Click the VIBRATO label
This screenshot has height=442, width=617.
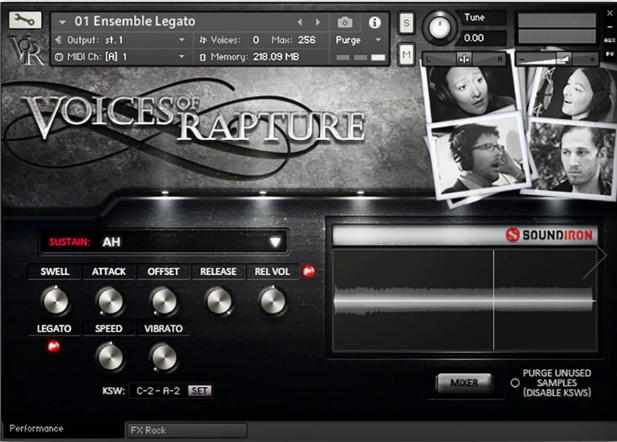pos(163,329)
